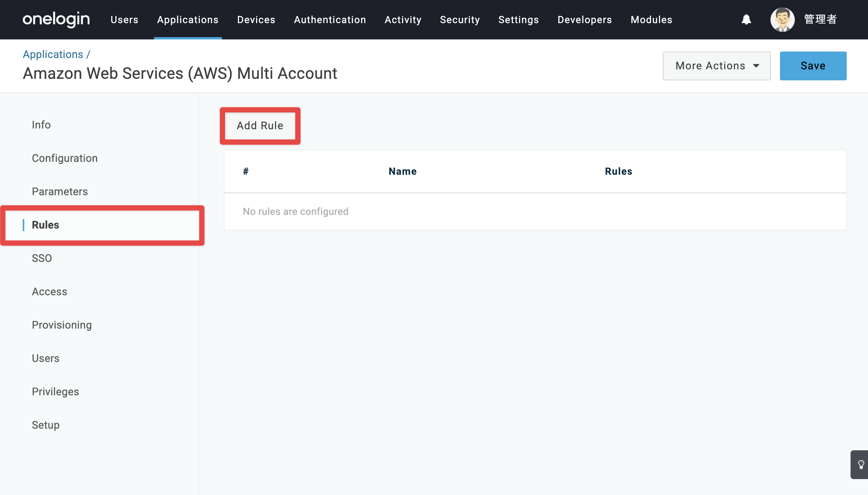Switch to the Configuration tab
Image resolution: width=868 pixels, height=495 pixels.
click(65, 158)
